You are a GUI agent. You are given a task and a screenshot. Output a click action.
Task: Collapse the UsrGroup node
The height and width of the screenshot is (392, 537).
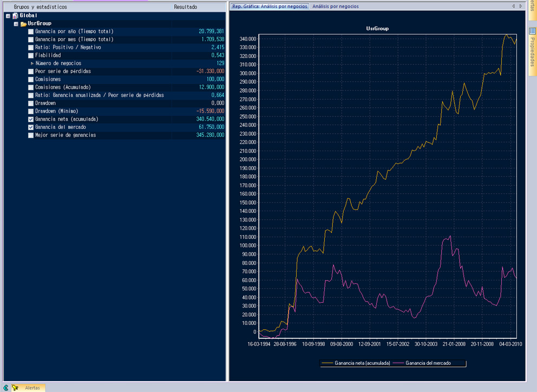point(16,24)
